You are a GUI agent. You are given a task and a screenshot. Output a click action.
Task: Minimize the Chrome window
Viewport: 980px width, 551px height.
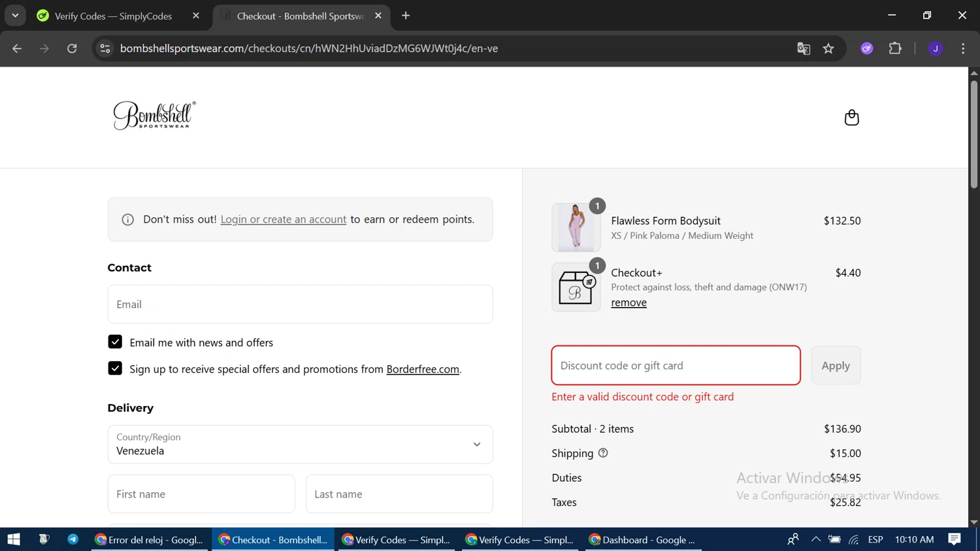point(892,15)
